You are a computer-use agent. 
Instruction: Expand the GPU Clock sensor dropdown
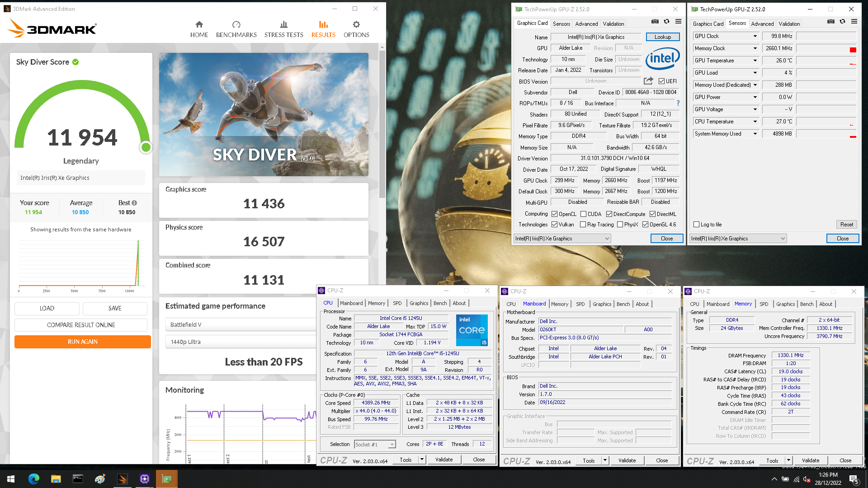point(755,36)
